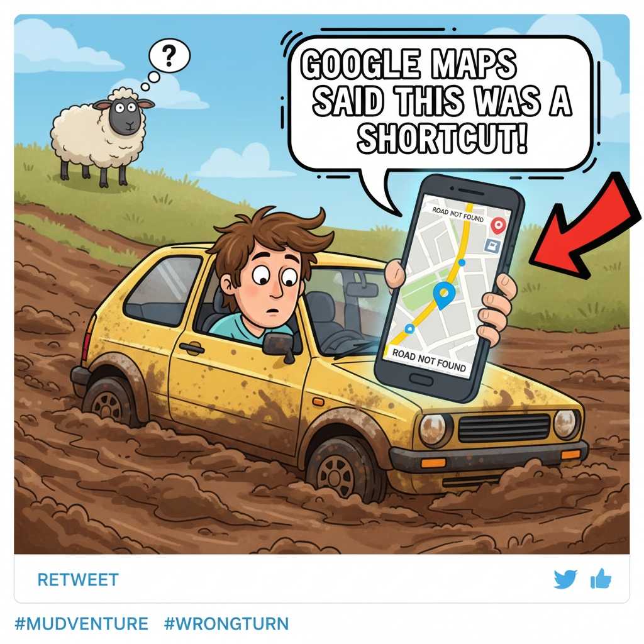The image size is (644, 644).
Task: Click the small blue dot on yellow route
Action: [462, 262]
